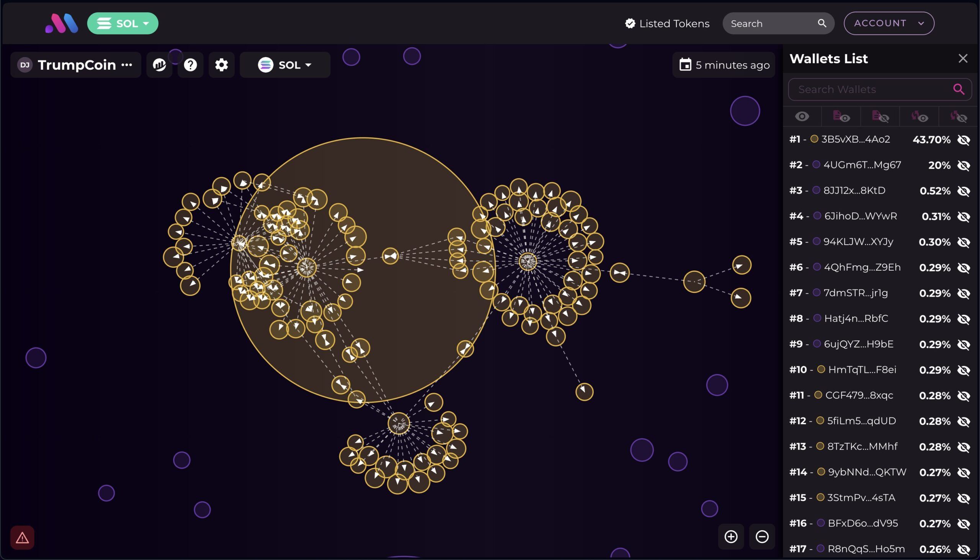Open Listed Tokens in the header

click(x=667, y=23)
